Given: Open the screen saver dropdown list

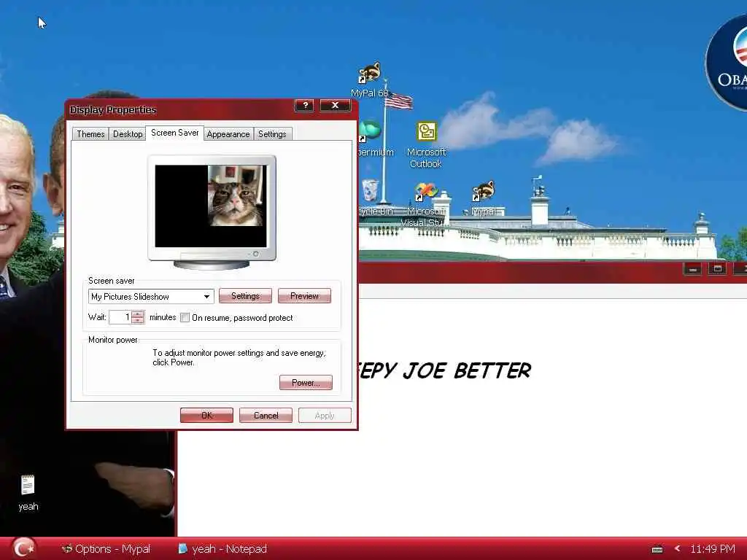Looking at the screenshot, I should pos(206,296).
